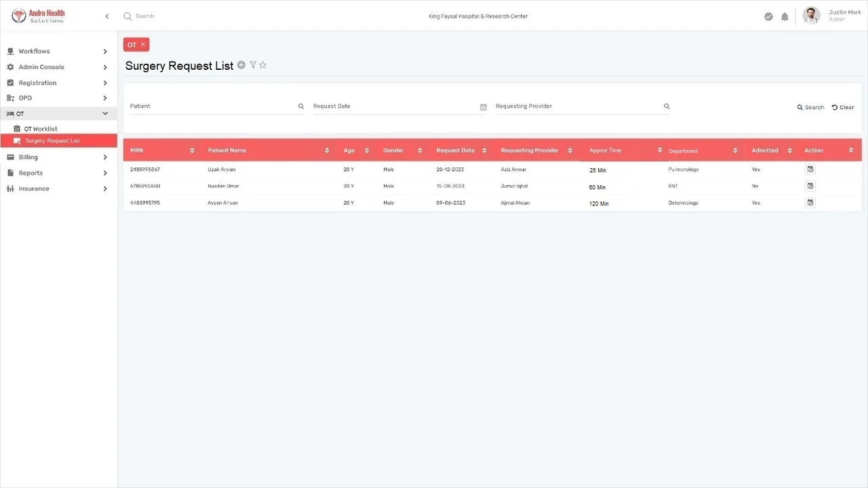Screen dimensions: 868x488
Task: Sort by Admitted column arrows
Action: pyautogui.click(x=790, y=150)
